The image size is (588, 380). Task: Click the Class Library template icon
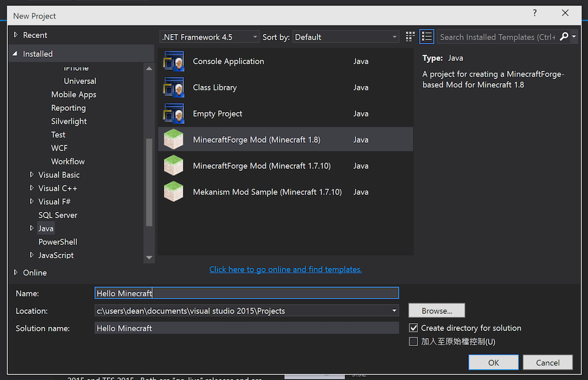(x=174, y=88)
